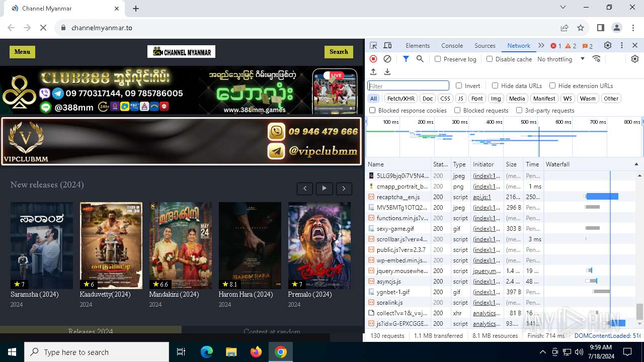Click previous arrow in New releases

point(305,189)
